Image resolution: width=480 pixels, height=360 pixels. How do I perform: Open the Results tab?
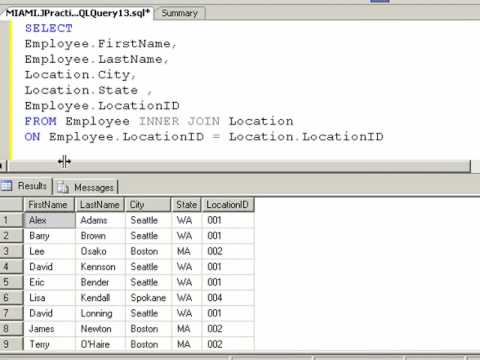pos(26,186)
